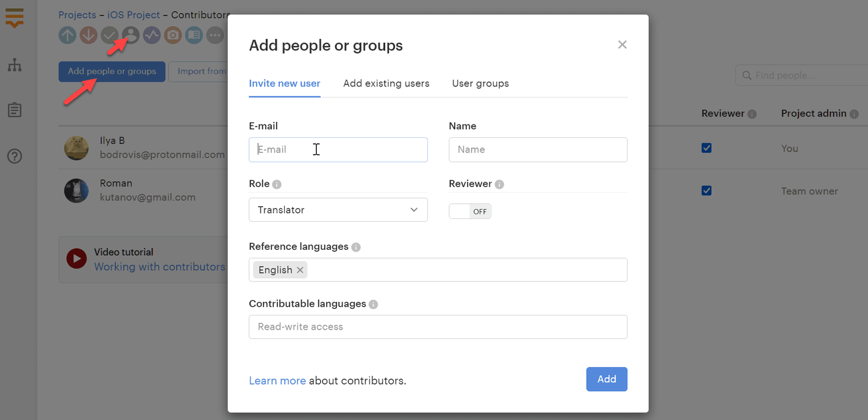Remove English from Reference languages
This screenshot has height=420, width=868.
(299, 269)
